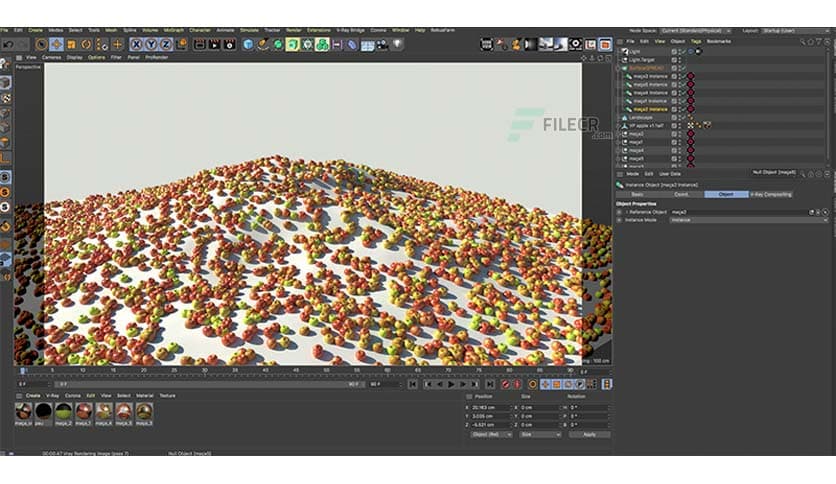Open the MoGraph Cloner icon
The width and height of the screenshot is (836, 484).
(x=322, y=45)
